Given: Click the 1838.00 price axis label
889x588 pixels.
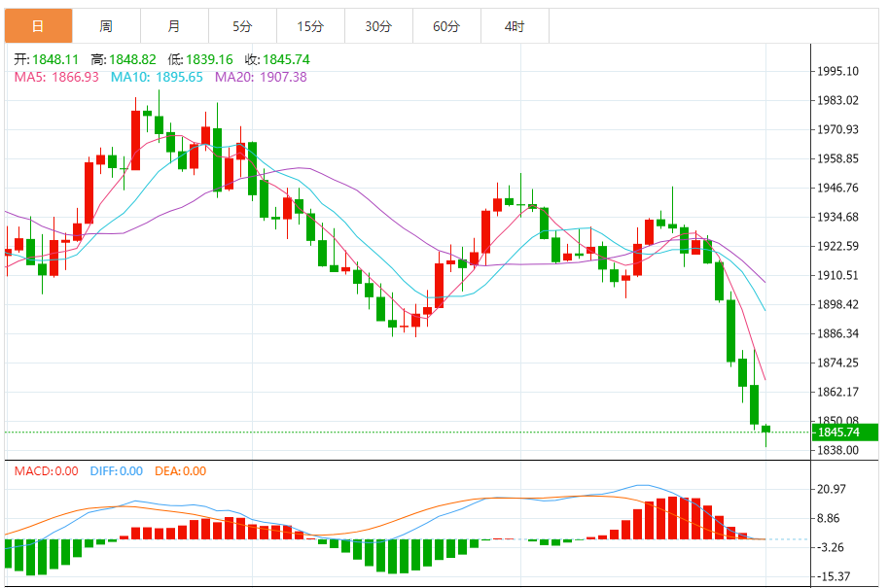Looking at the screenshot, I should [x=837, y=450].
